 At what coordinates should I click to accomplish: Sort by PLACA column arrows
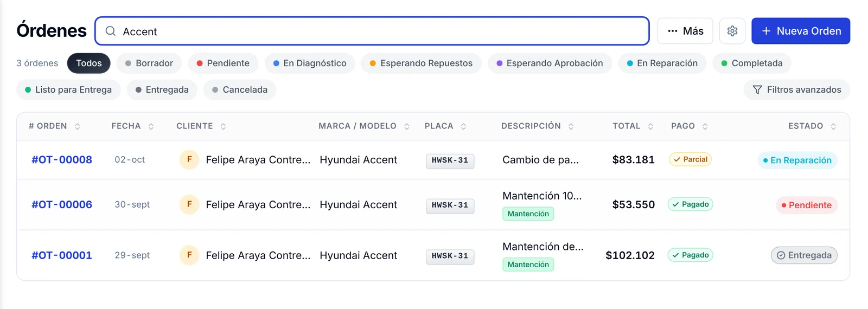coord(463,126)
